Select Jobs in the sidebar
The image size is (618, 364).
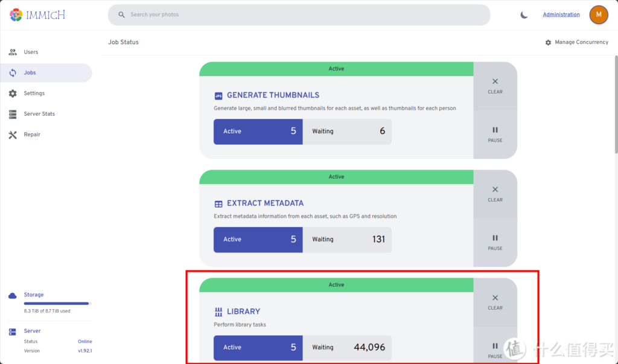(x=30, y=72)
